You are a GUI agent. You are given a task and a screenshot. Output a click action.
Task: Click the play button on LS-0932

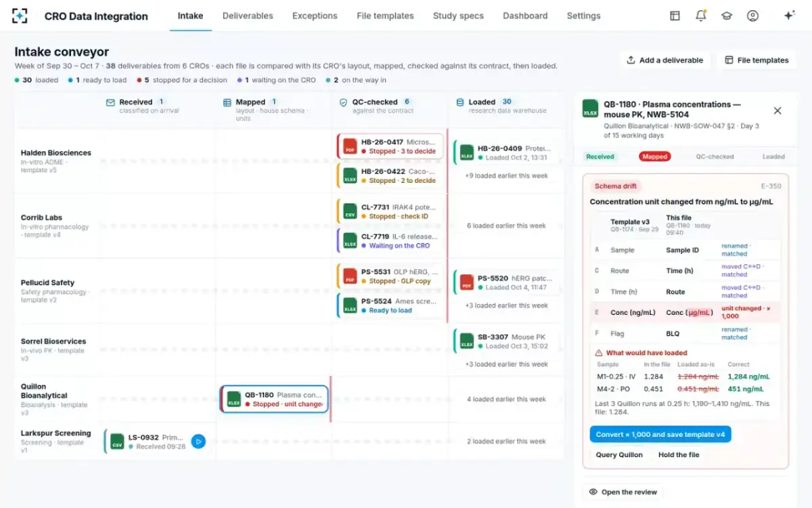pyautogui.click(x=198, y=442)
